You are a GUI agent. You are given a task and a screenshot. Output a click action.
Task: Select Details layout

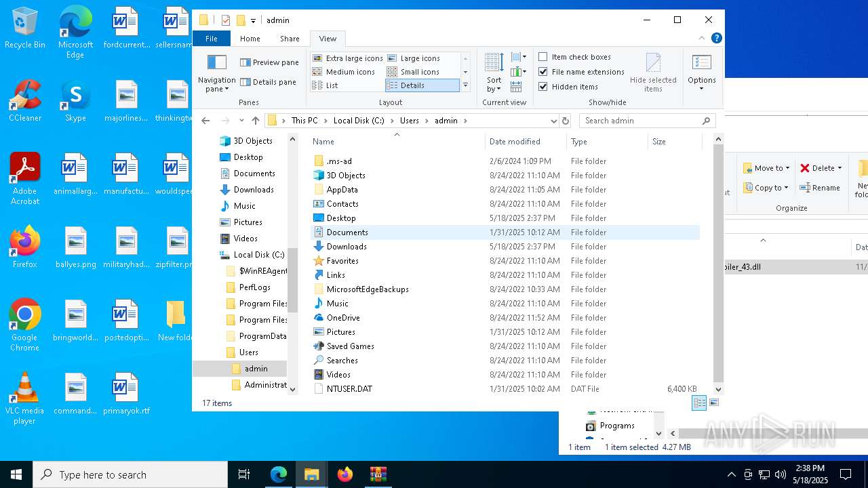pos(422,85)
